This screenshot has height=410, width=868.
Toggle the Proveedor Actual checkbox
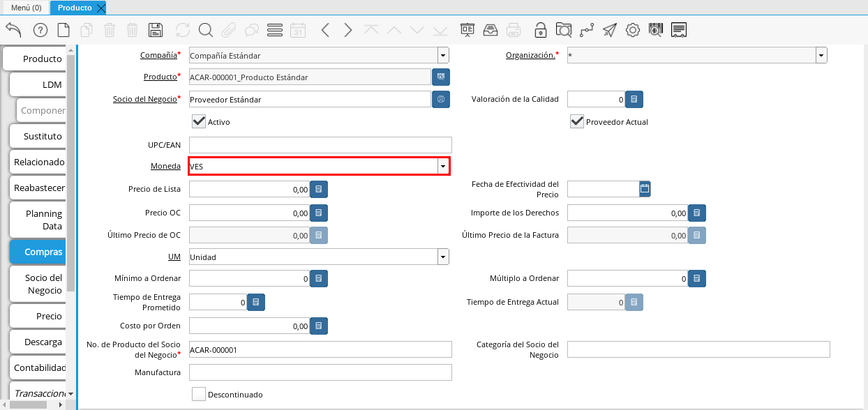pyautogui.click(x=577, y=121)
